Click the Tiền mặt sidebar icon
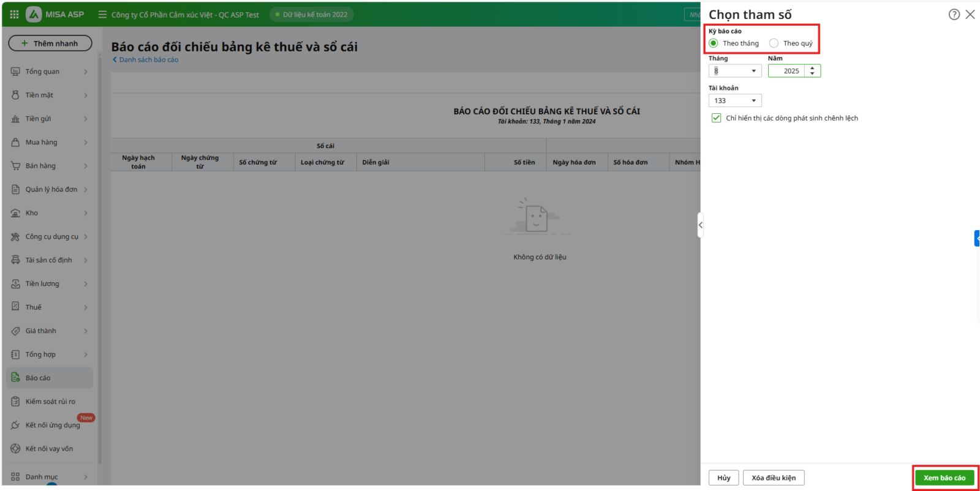This screenshot has width=980, height=491. point(15,95)
